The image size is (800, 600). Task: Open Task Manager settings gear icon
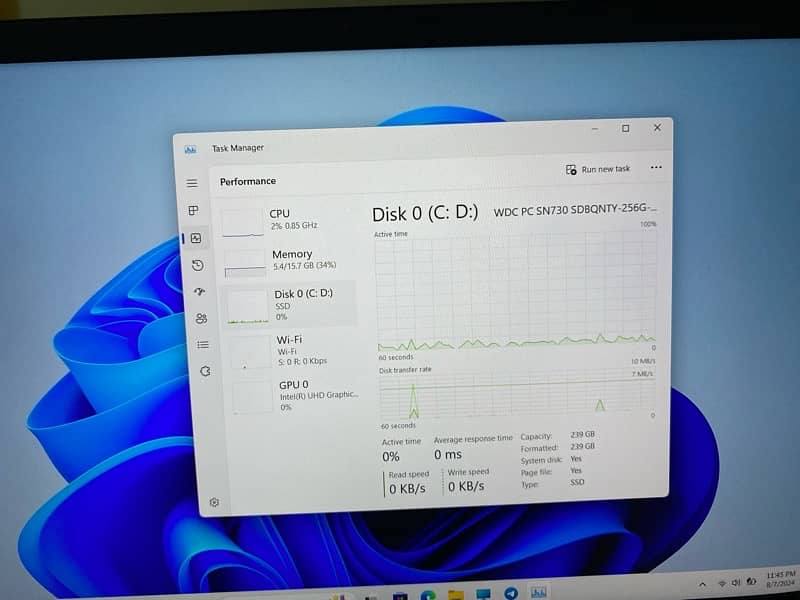pyautogui.click(x=214, y=502)
